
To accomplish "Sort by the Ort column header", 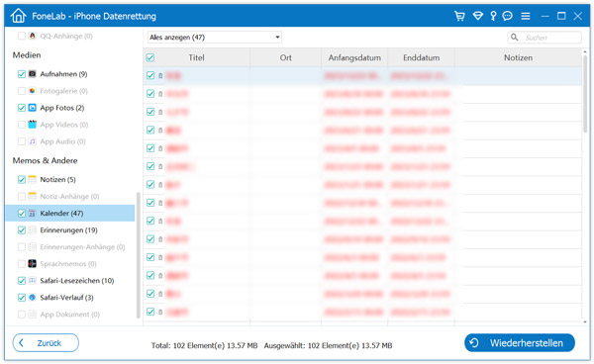I will [x=286, y=57].
